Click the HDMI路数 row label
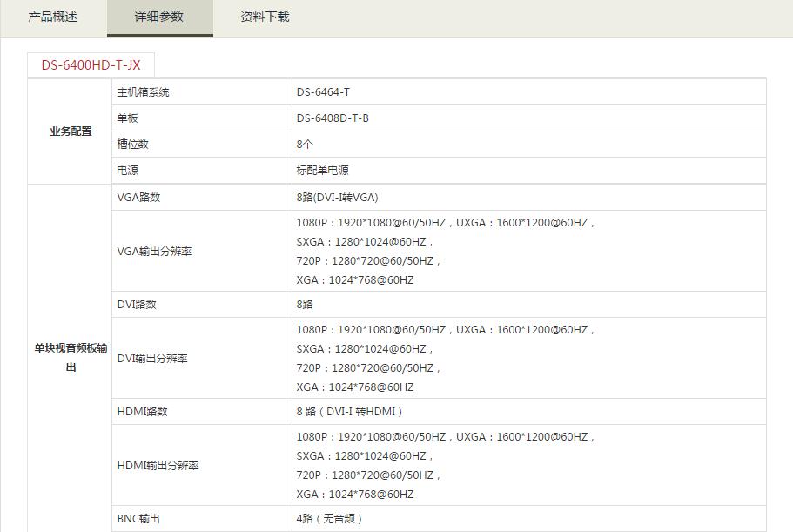 click(142, 412)
